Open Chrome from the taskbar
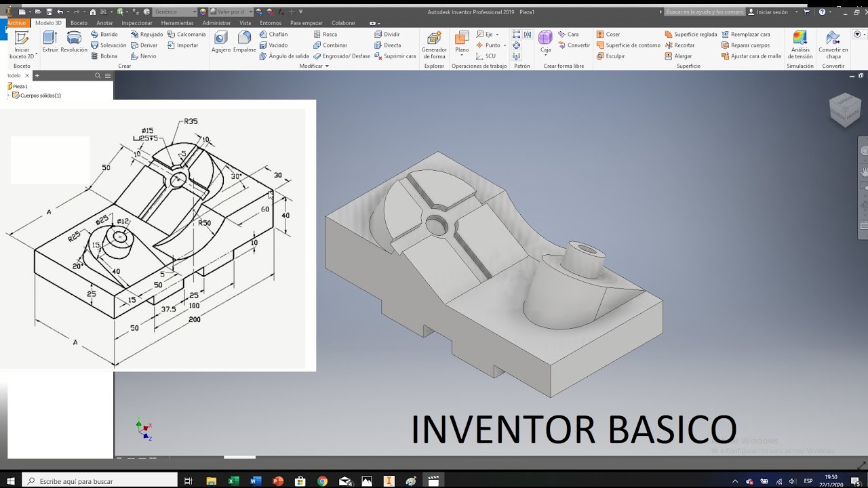The height and width of the screenshot is (488, 868). pos(322,481)
